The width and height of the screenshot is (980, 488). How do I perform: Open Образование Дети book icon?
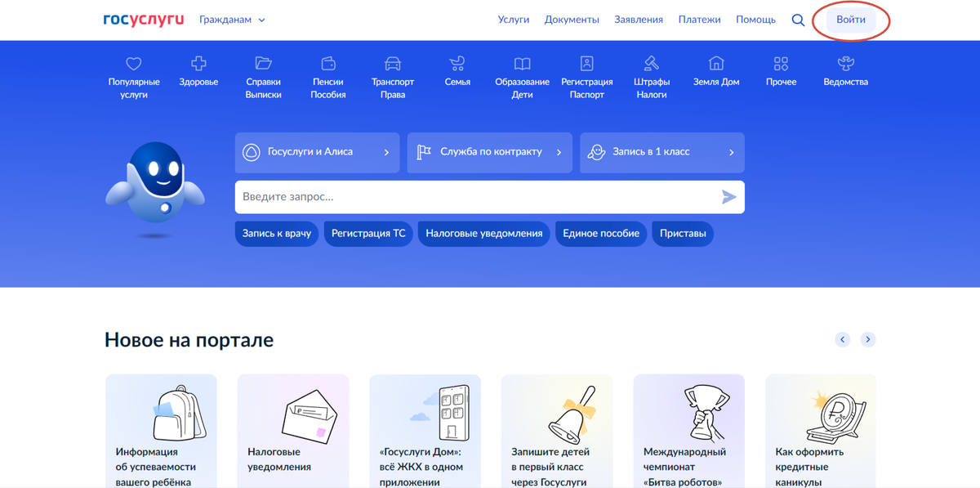click(522, 63)
